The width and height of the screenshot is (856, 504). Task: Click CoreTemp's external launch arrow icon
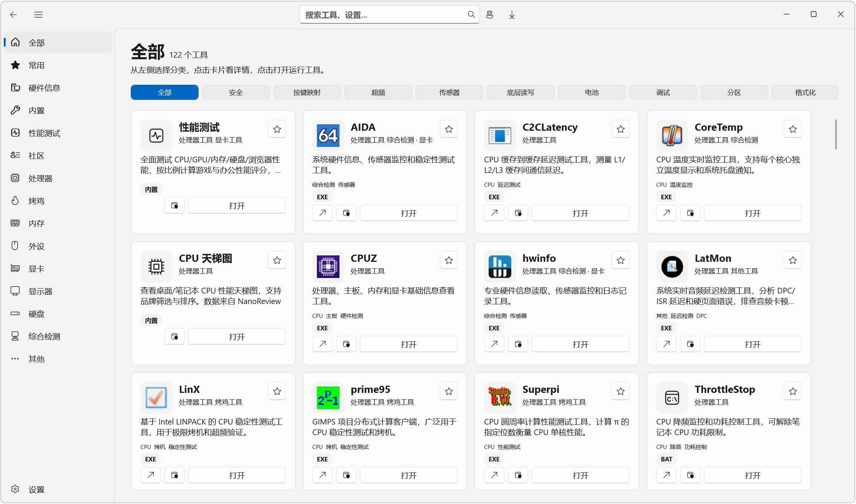(666, 213)
